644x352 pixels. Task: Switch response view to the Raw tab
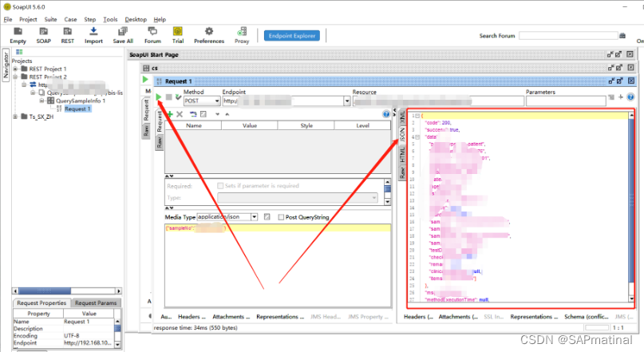(402, 172)
